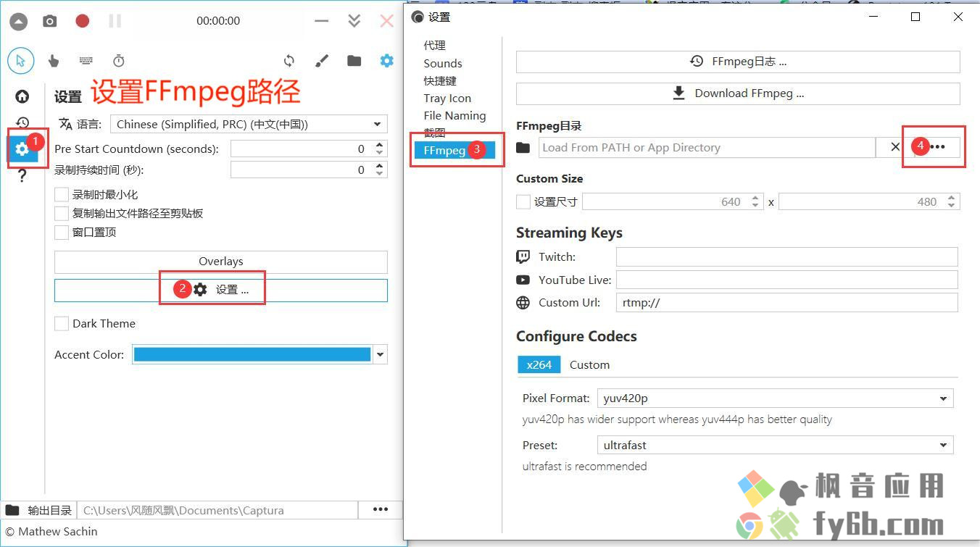The width and height of the screenshot is (980, 547).
Task: Open Pixel Format yuv420p dropdown
Action: point(776,398)
